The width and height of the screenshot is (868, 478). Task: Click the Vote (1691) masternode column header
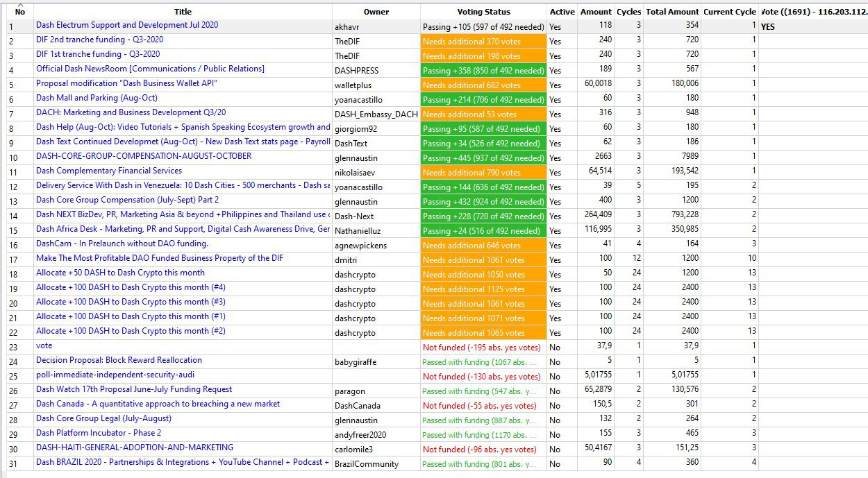(x=813, y=12)
